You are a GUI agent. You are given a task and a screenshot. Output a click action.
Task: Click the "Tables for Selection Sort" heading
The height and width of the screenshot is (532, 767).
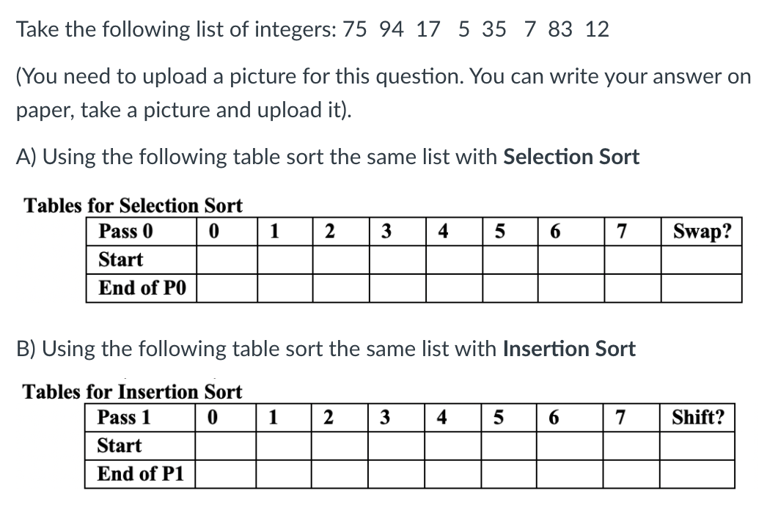tap(133, 206)
